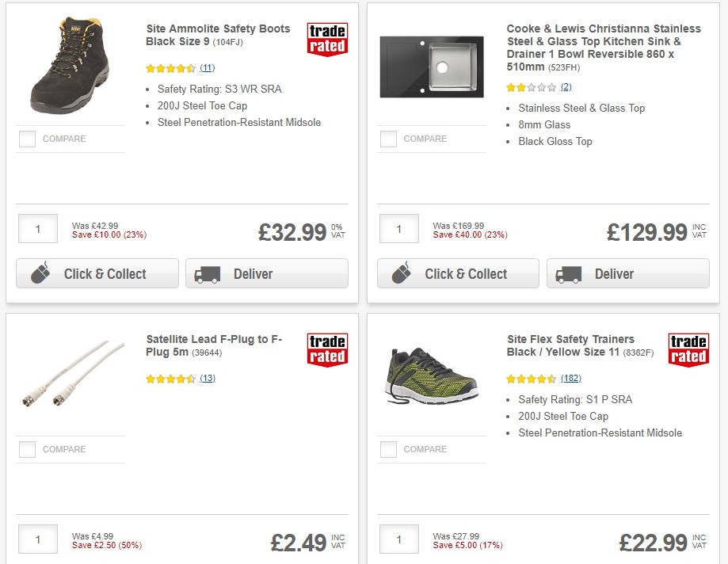
Task: Open the (11) reviews link for safety boots
Action: pyautogui.click(x=205, y=68)
